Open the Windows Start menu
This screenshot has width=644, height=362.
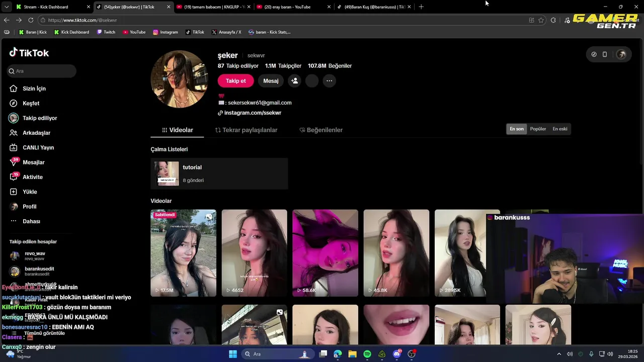pyautogui.click(x=233, y=354)
